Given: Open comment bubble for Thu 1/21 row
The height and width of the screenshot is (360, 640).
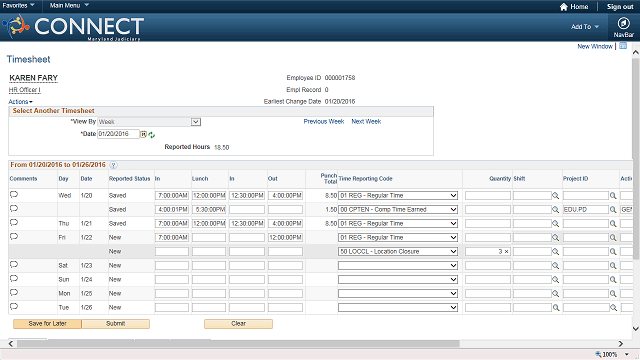Looking at the screenshot, I should coord(14,223).
